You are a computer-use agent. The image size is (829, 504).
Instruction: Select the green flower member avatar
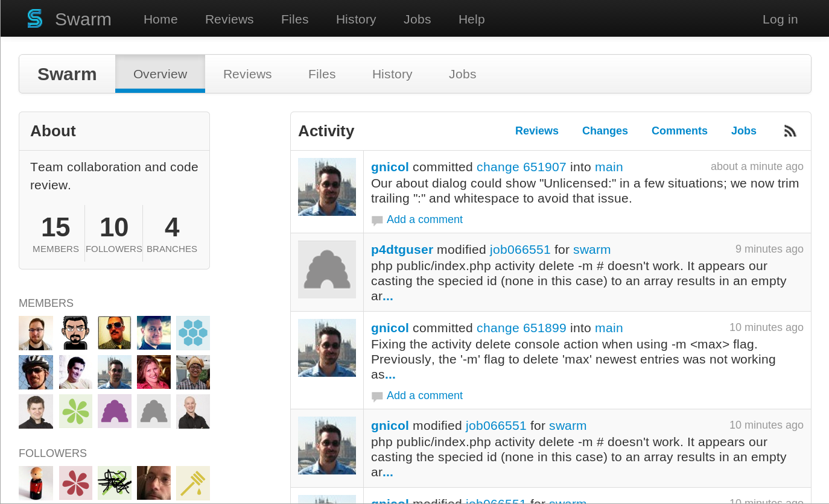click(75, 411)
